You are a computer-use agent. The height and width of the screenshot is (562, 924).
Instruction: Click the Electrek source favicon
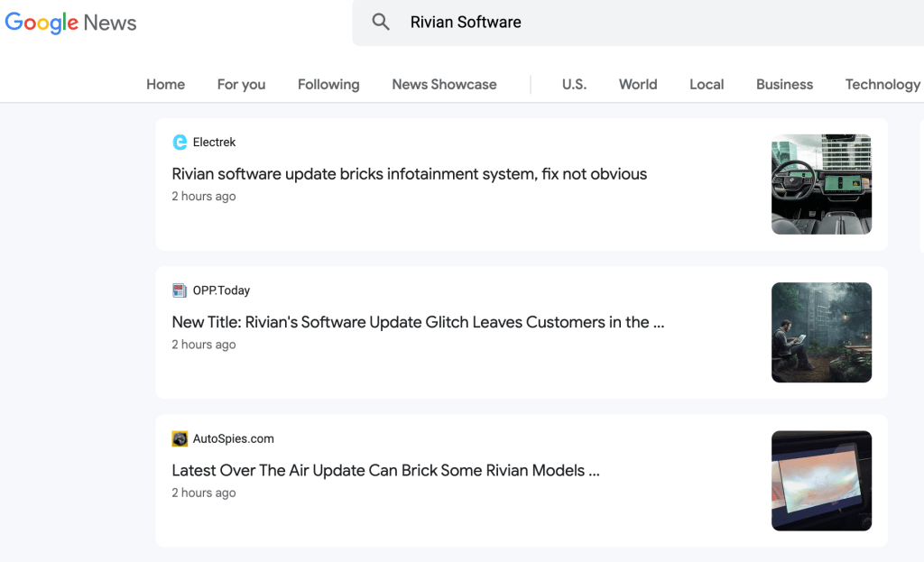coord(180,143)
